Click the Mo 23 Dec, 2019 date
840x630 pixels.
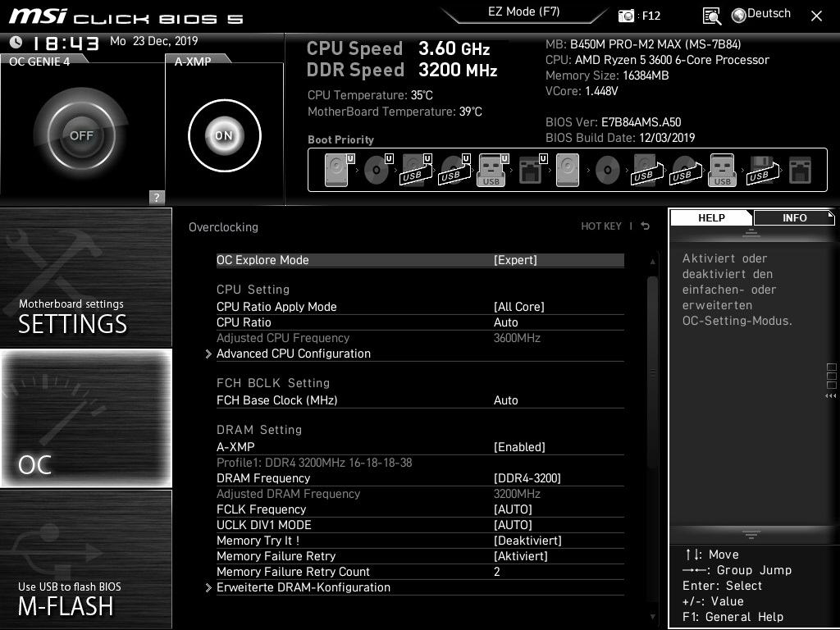coord(153,41)
